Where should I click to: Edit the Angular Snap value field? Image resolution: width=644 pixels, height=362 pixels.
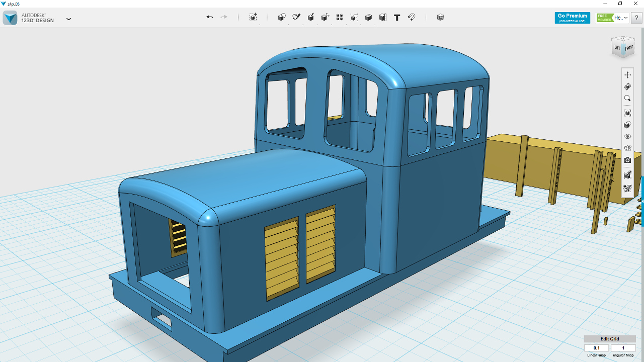(623, 348)
